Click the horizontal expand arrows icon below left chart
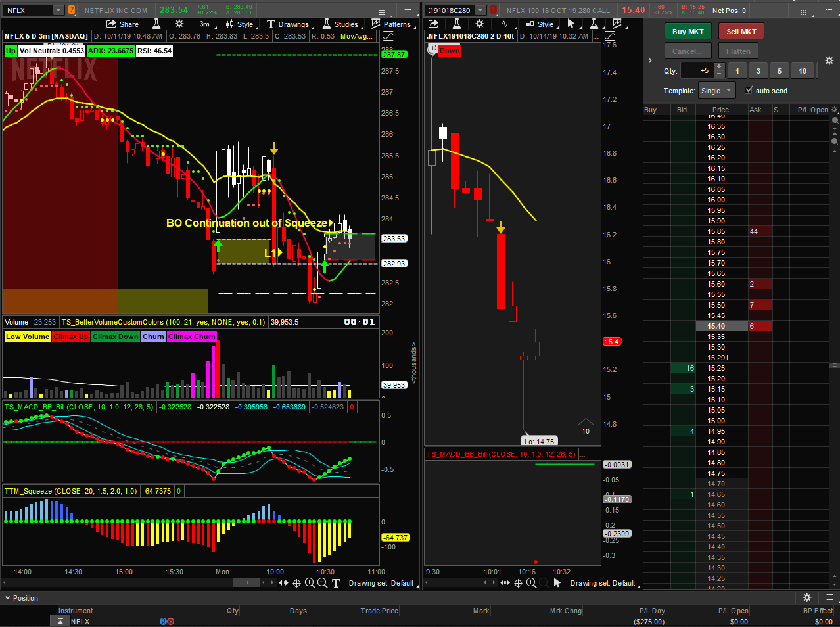The image size is (840, 627). point(283,583)
